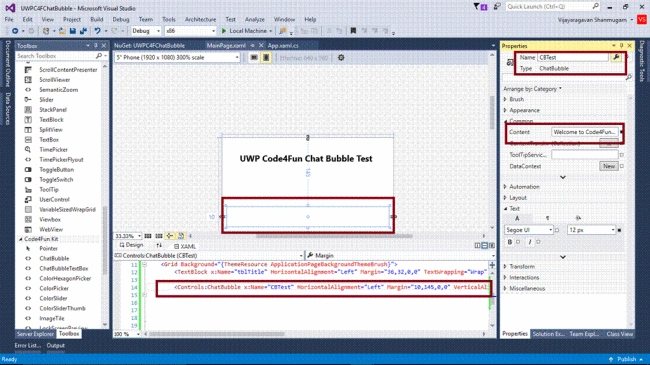Click the Content field Welcome to Code4Fun

585,132
